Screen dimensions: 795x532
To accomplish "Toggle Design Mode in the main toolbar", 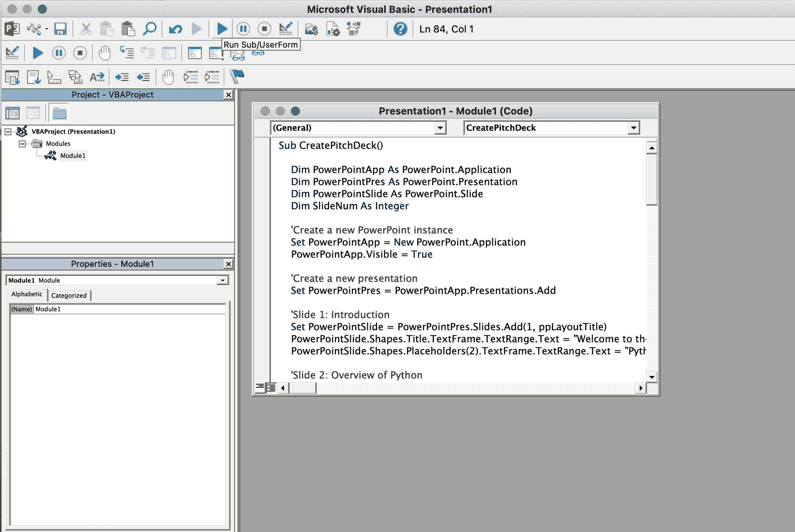I will pyautogui.click(x=285, y=29).
